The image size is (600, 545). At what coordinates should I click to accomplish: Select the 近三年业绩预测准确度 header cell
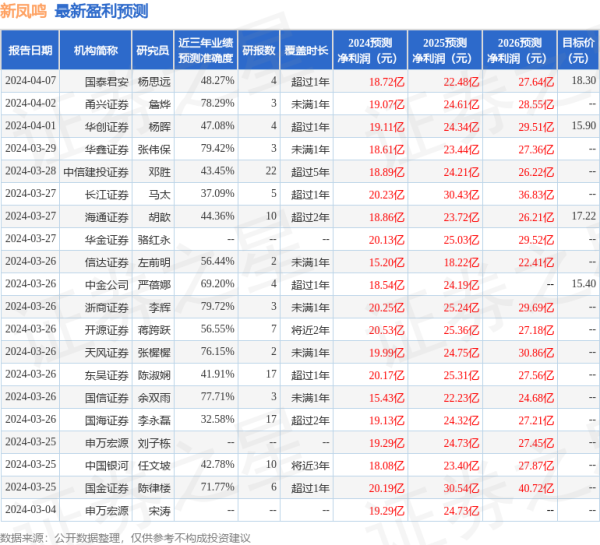point(206,50)
